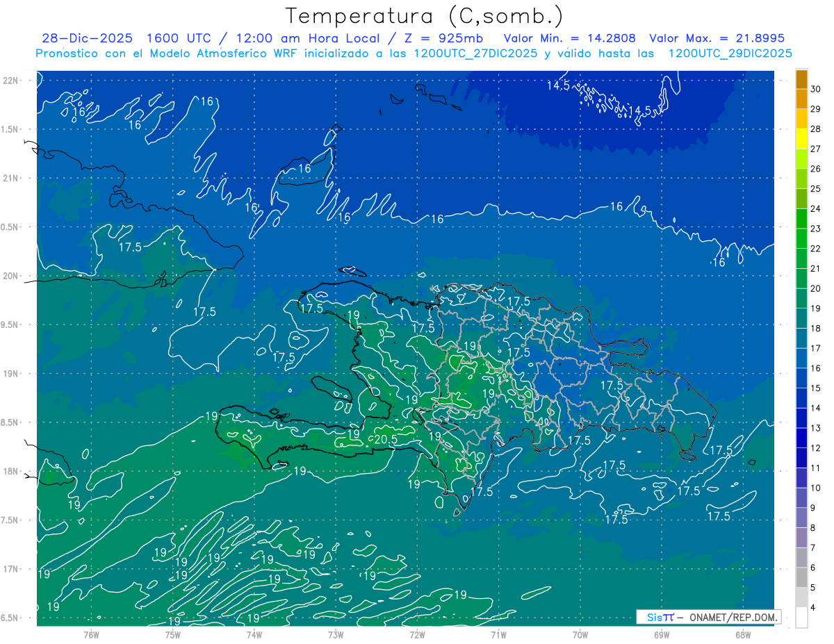Click the "16" label on the color scale

[x=817, y=368]
